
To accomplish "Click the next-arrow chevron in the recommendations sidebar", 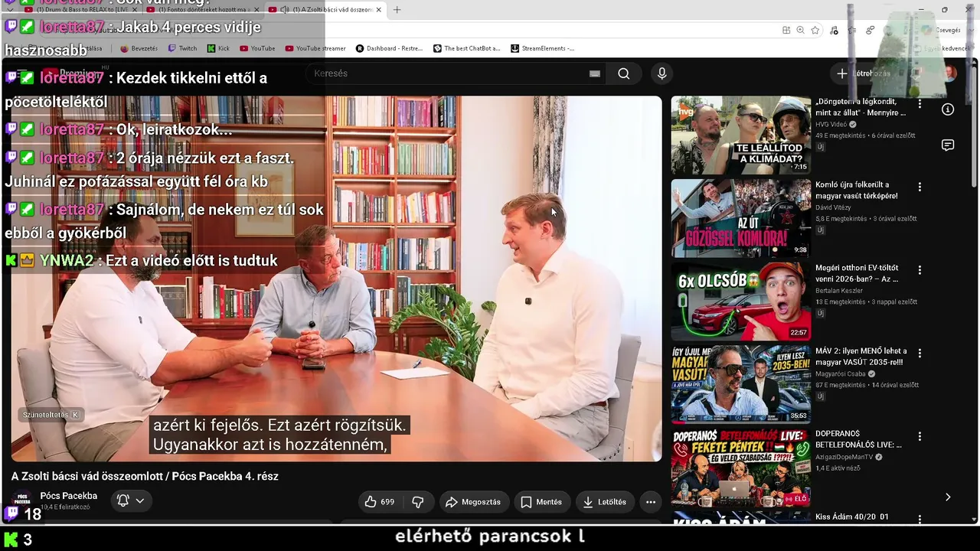I will (948, 497).
